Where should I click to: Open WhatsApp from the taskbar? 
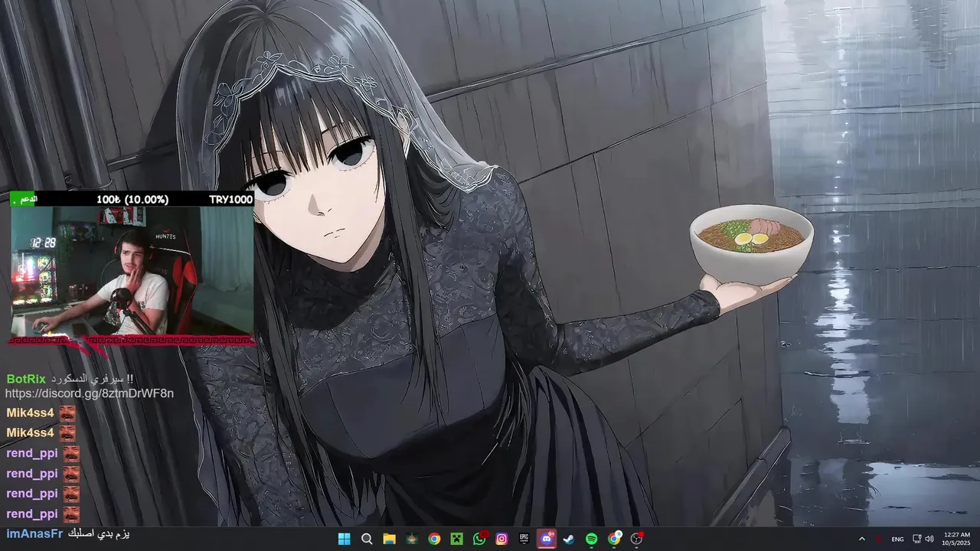point(479,539)
